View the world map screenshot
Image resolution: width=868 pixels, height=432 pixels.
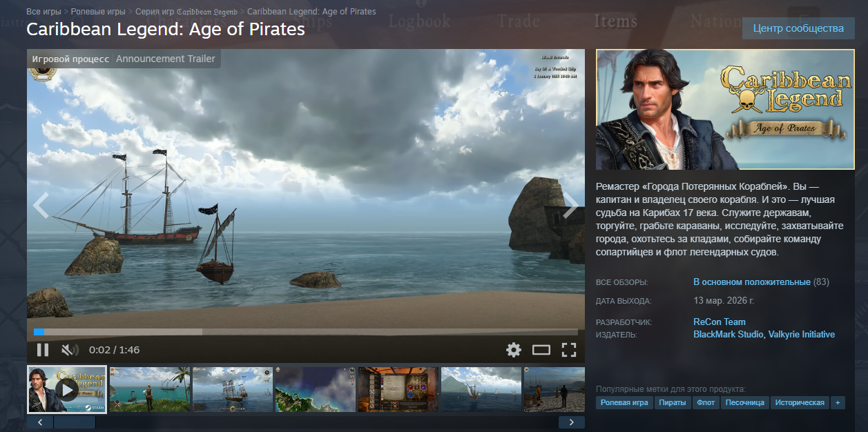point(316,390)
